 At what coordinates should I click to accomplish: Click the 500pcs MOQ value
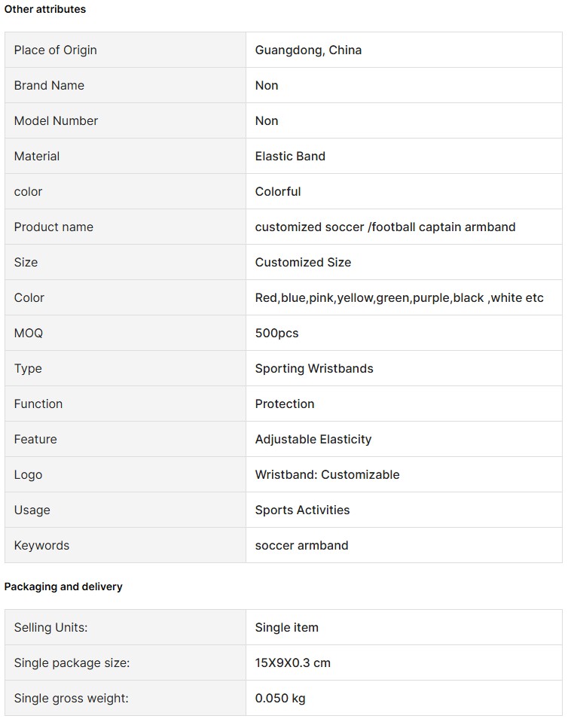point(276,334)
